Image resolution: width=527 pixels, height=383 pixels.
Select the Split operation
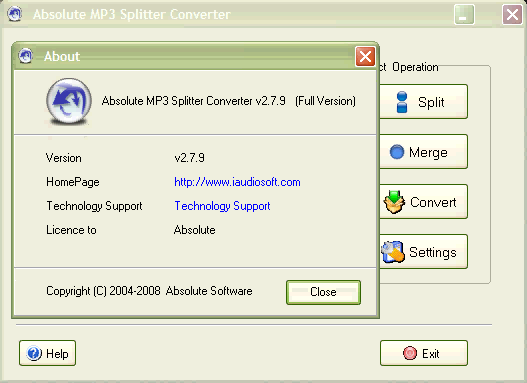point(423,102)
